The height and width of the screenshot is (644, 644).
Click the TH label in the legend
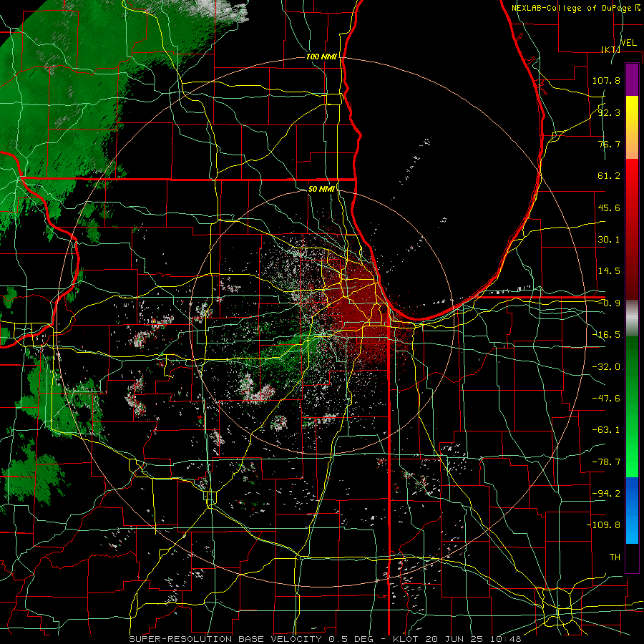pyautogui.click(x=615, y=557)
